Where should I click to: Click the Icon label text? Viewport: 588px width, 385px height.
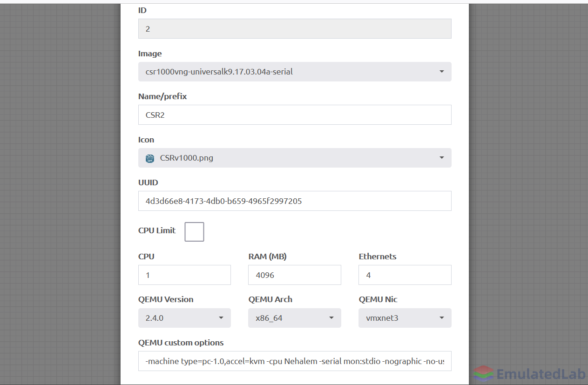pyautogui.click(x=146, y=140)
